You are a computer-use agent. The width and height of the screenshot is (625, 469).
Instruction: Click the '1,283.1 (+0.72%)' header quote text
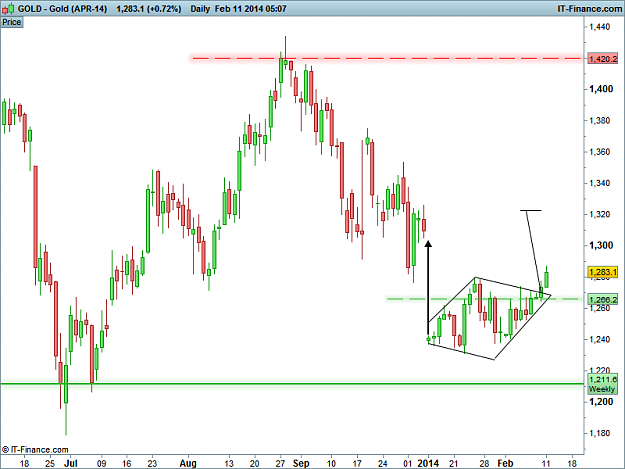pos(149,8)
